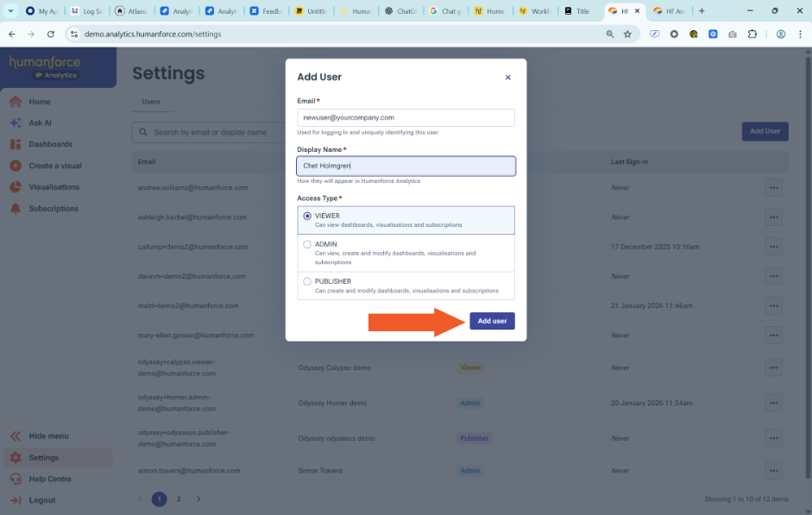Open options menu for simon.travers row

pos(773,471)
